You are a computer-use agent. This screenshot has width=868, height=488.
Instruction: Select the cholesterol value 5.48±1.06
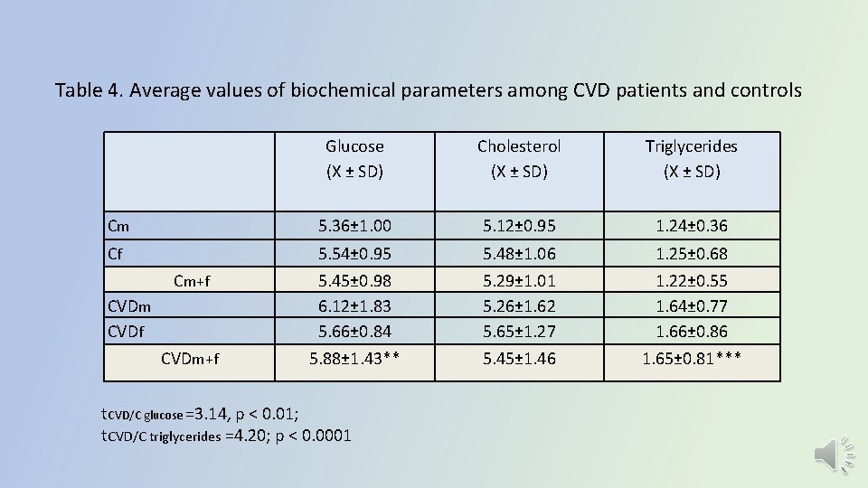519,254
